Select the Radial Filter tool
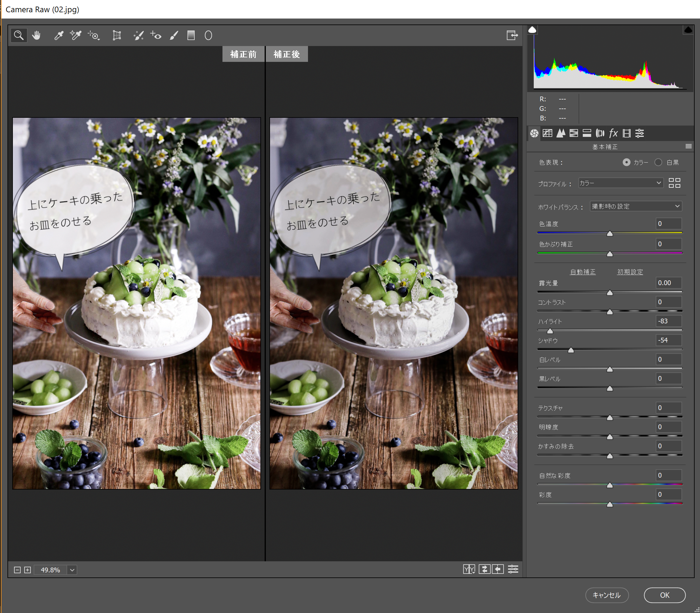 (x=208, y=35)
